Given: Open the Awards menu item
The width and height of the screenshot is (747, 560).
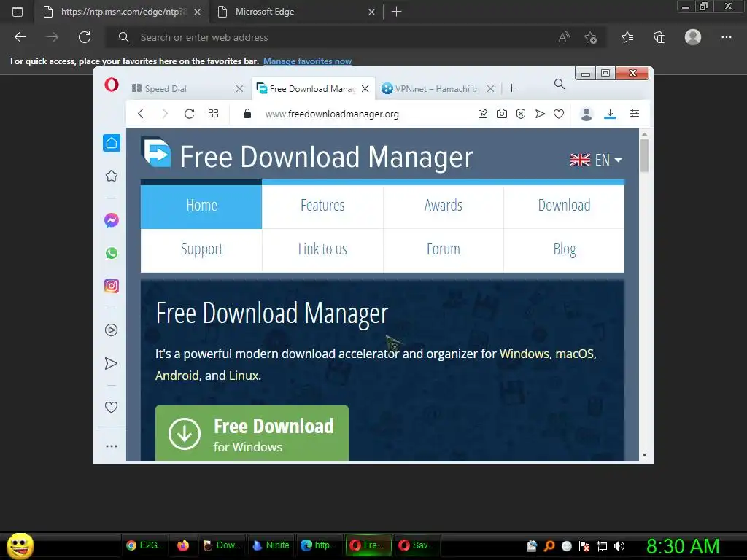Looking at the screenshot, I should tap(444, 205).
